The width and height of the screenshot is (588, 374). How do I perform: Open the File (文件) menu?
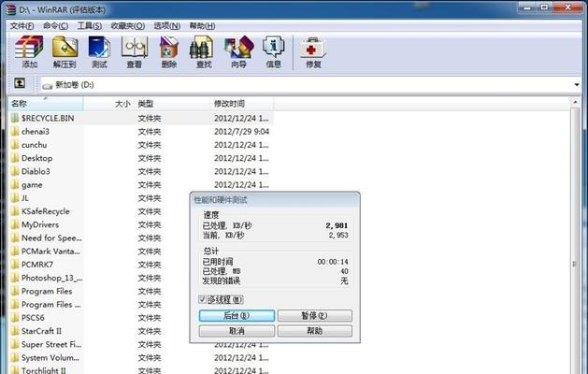coord(22,25)
